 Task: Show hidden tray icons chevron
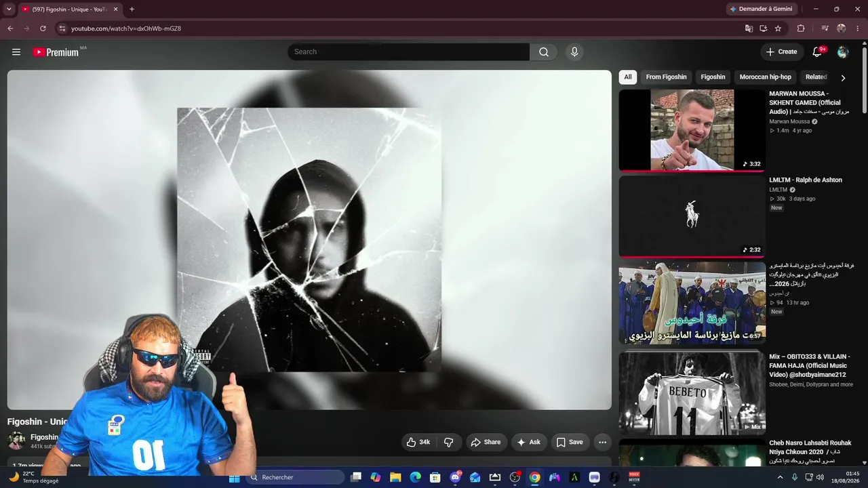click(x=780, y=477)
